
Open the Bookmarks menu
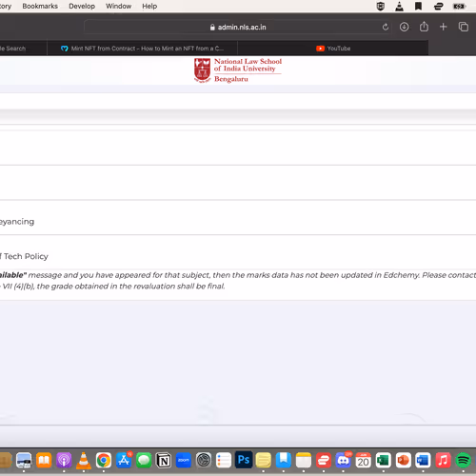tap(40, 6)
